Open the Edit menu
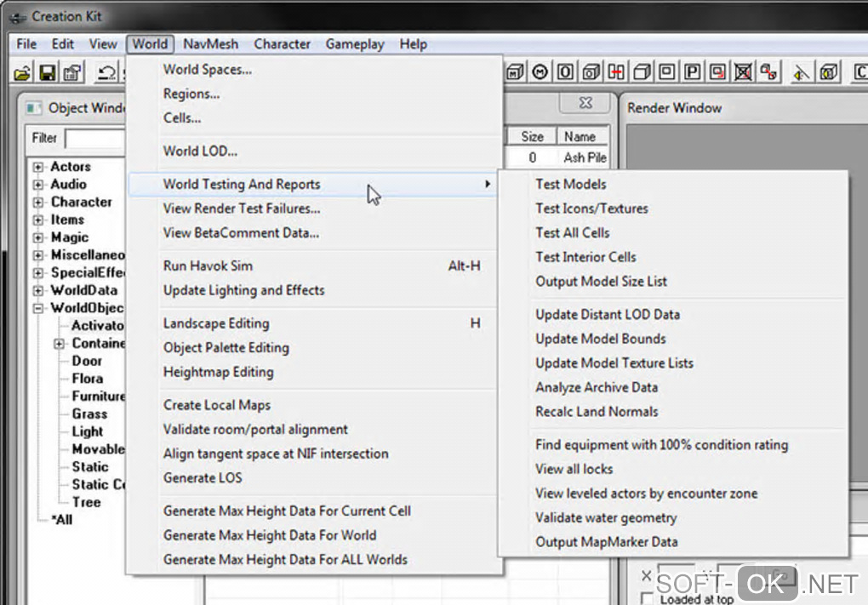Screen dimensions: 868x605 pyautogui.click(x=63, y=44)
